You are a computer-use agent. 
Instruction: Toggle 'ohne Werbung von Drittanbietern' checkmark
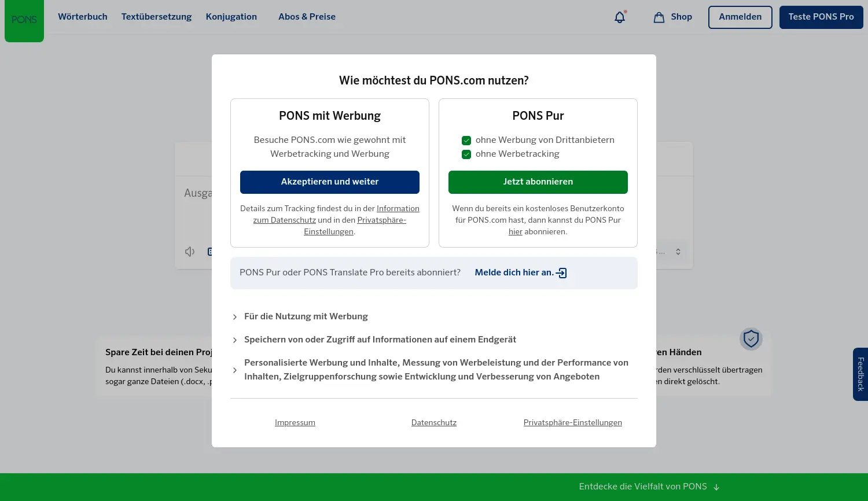[466, 141]
